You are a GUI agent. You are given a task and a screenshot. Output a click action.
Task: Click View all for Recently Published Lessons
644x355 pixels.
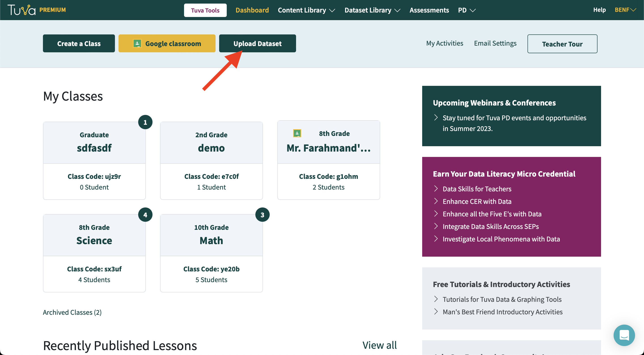coord(379,345)
